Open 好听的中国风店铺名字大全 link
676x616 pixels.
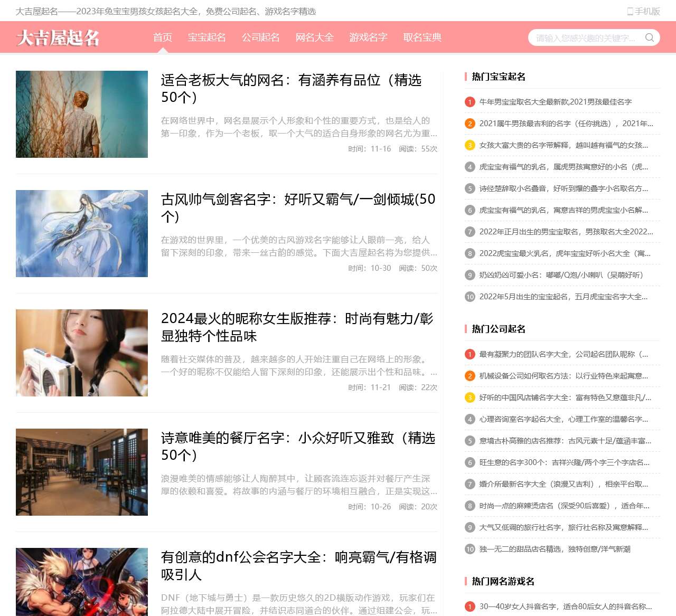(565, 397)
